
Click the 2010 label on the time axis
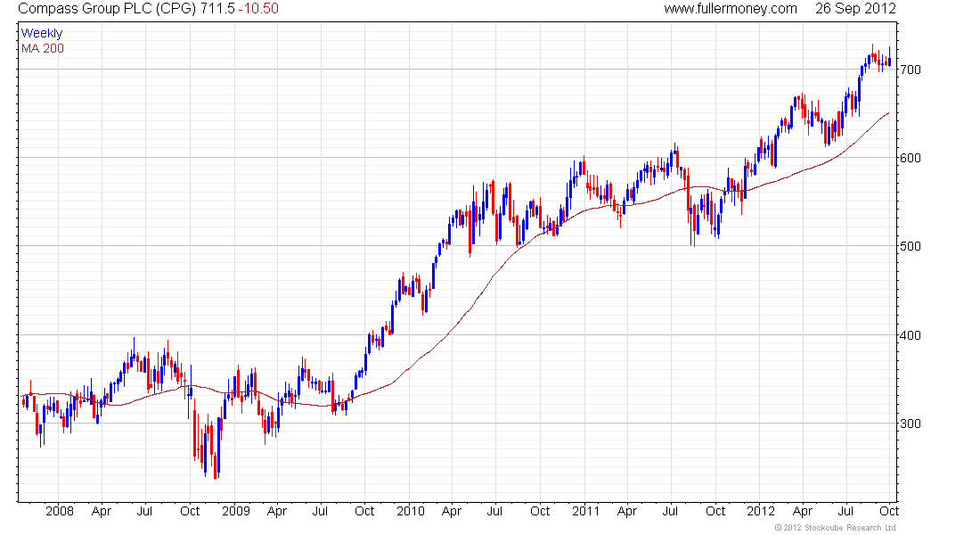411,511
